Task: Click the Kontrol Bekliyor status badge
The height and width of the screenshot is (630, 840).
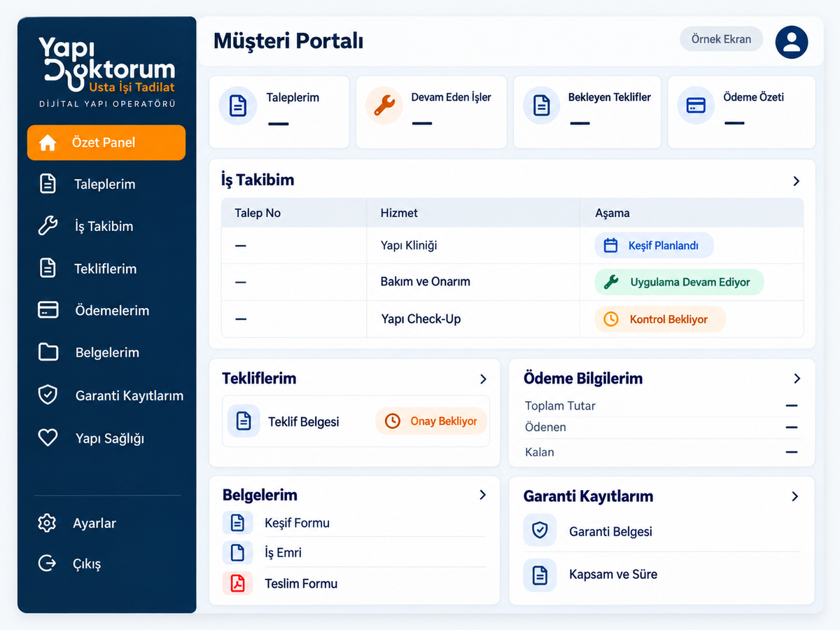Action: pos(660,319)
